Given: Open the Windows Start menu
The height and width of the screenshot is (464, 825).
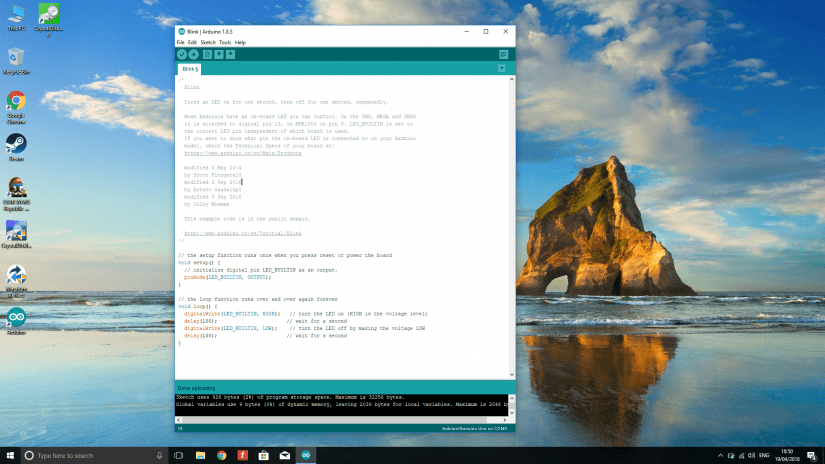Looking at the screenshot, I should click(x=10, y=456).
